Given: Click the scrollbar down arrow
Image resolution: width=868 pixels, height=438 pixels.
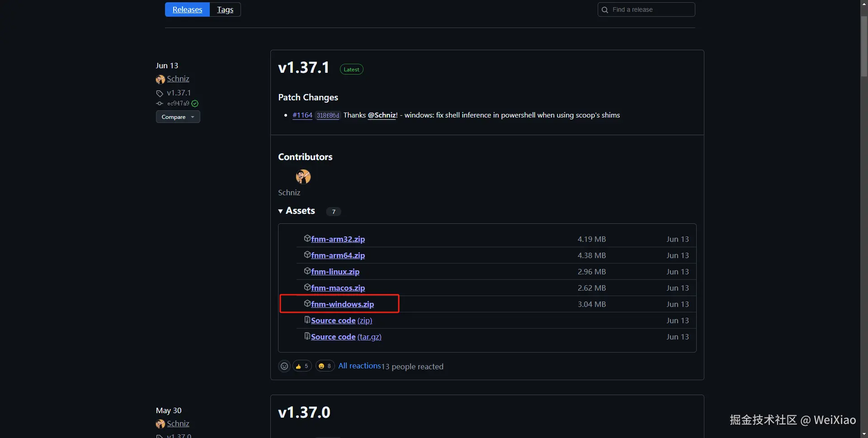Looking at the screenshot, I should [864, 434].
